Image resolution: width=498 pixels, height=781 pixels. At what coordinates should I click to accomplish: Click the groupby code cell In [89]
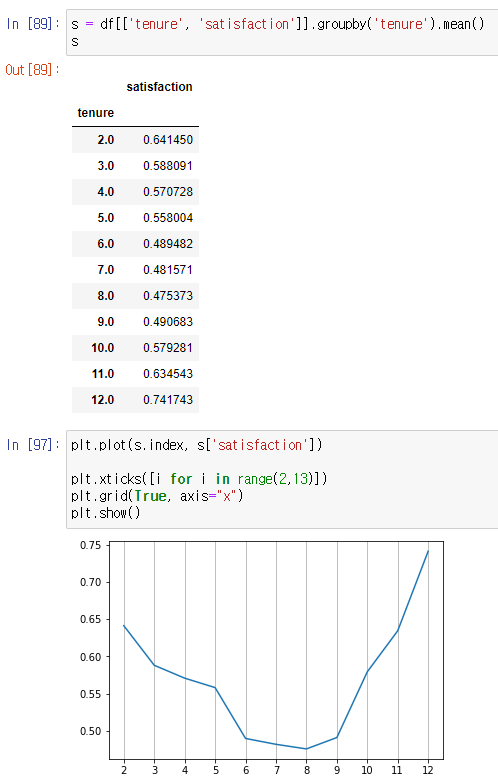tap(282, 32)
